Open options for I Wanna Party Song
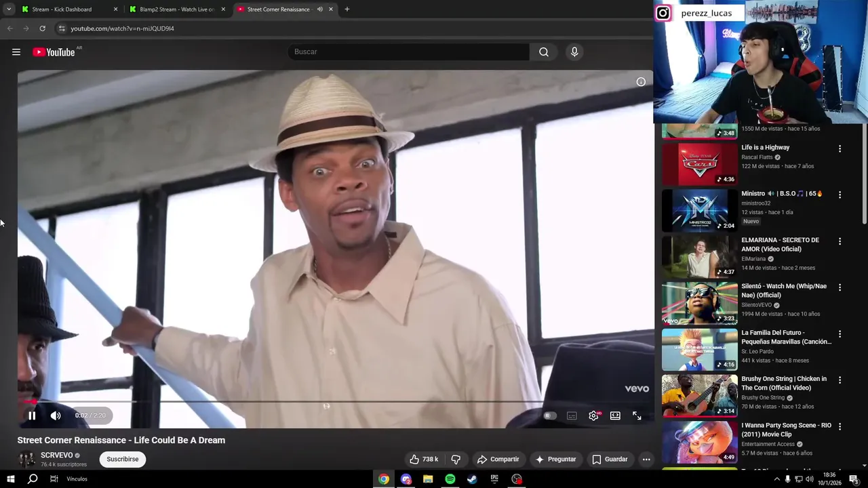Screen dimensions: 868x488 point(840,427)
